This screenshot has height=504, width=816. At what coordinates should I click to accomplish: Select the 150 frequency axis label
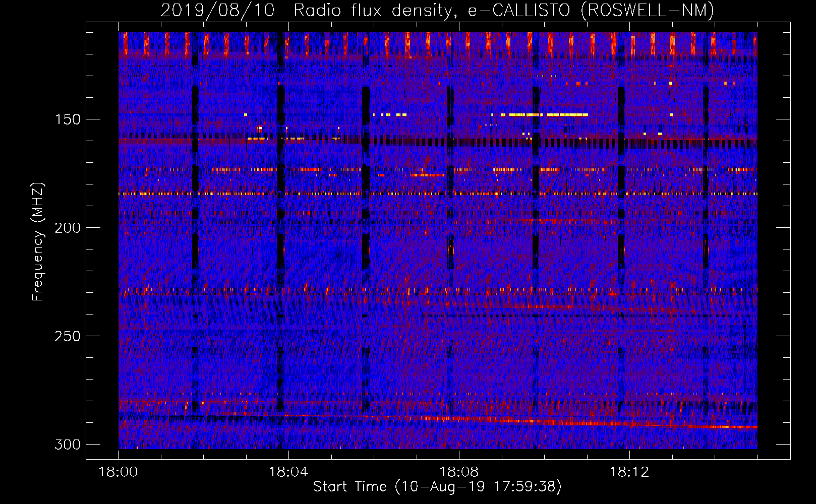tap(67, 119)
